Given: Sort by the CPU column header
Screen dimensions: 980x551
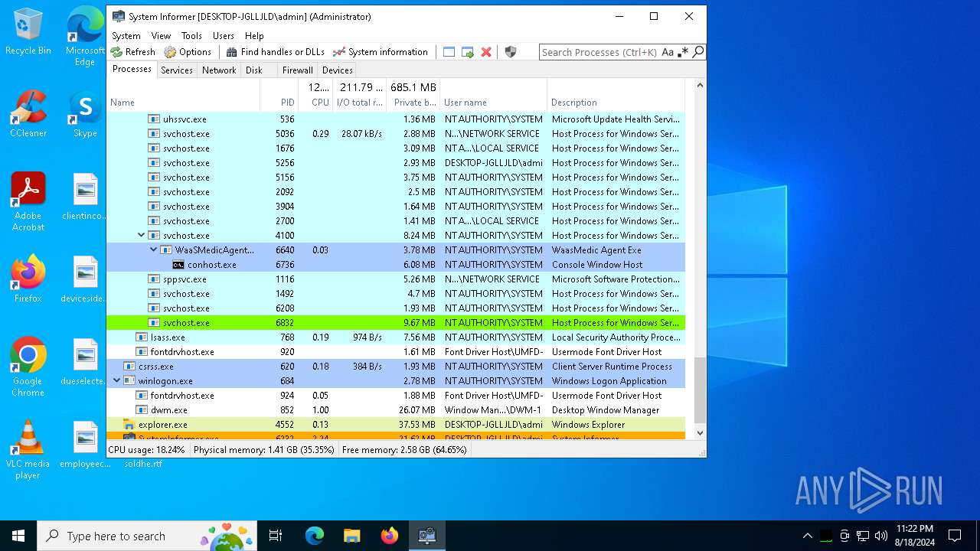Looking at the screenshot, I should 315,95.
